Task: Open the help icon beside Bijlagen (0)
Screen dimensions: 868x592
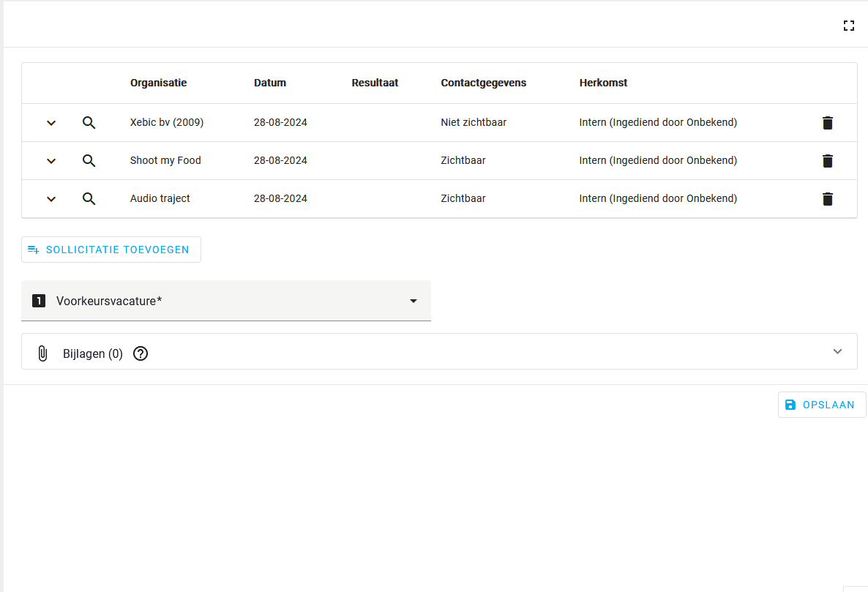Action: (140, 353)
